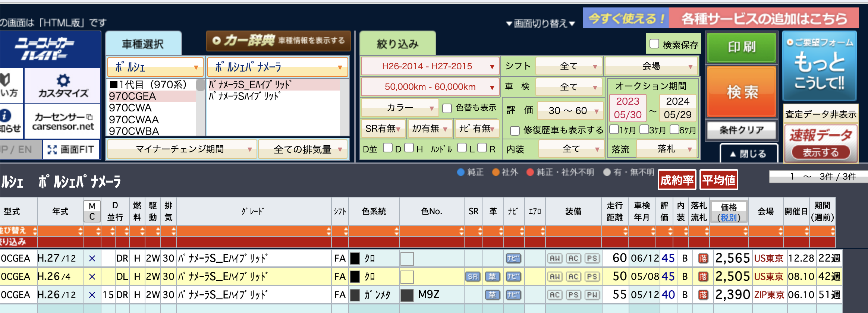Tick the 6ヶ月 period checkbox
This screenshot has width=868, height=313.
(x=674, y=129)
